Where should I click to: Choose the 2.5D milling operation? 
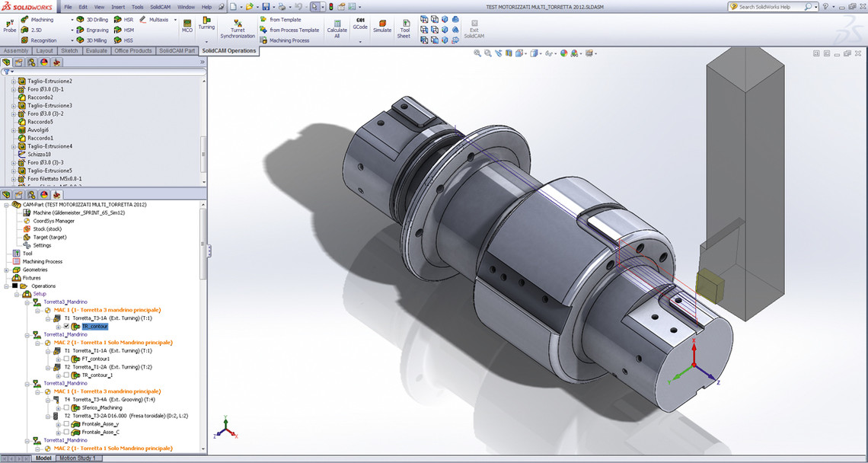pyautogui.click(x=31, y=30)
